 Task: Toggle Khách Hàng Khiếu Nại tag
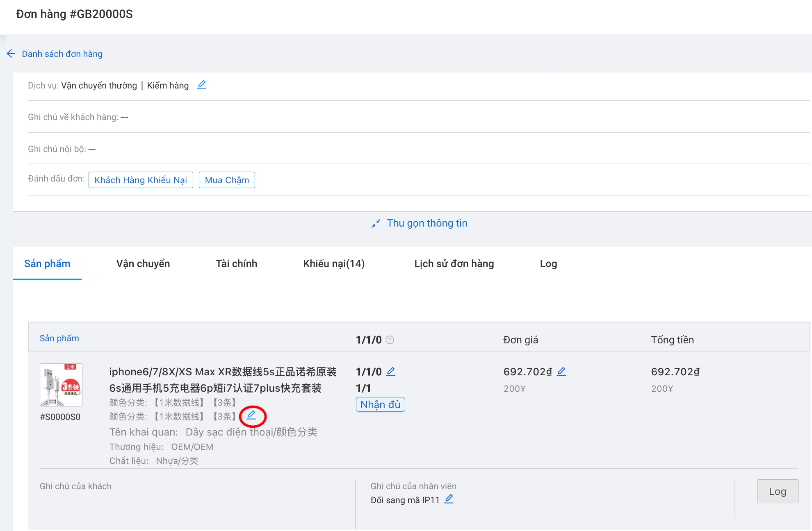[141, 180]
